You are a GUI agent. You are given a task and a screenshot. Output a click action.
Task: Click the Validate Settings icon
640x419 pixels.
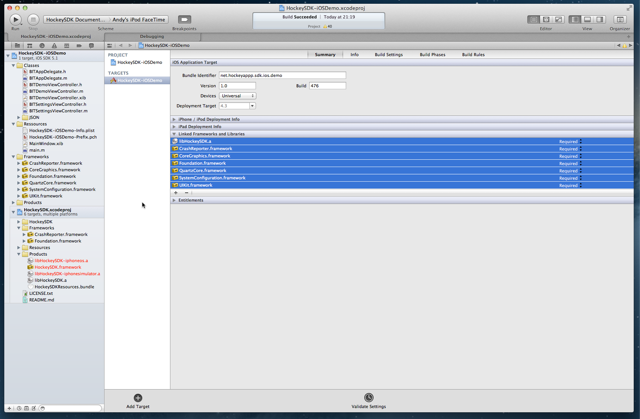(x=368, y=398)
